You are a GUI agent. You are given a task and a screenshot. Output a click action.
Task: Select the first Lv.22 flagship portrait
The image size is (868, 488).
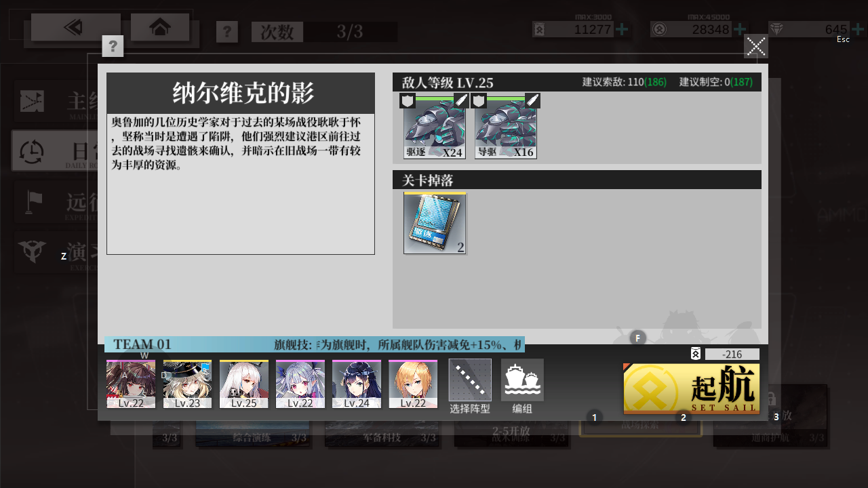tap(131, 384)
